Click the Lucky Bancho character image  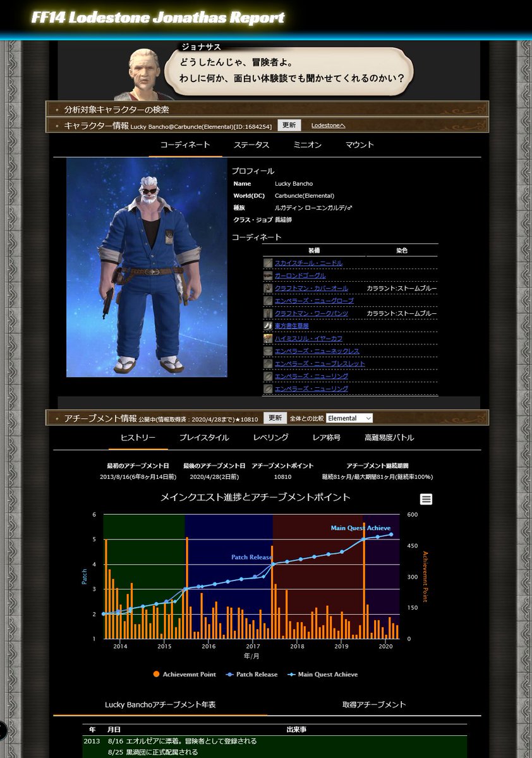click(147, 267)
